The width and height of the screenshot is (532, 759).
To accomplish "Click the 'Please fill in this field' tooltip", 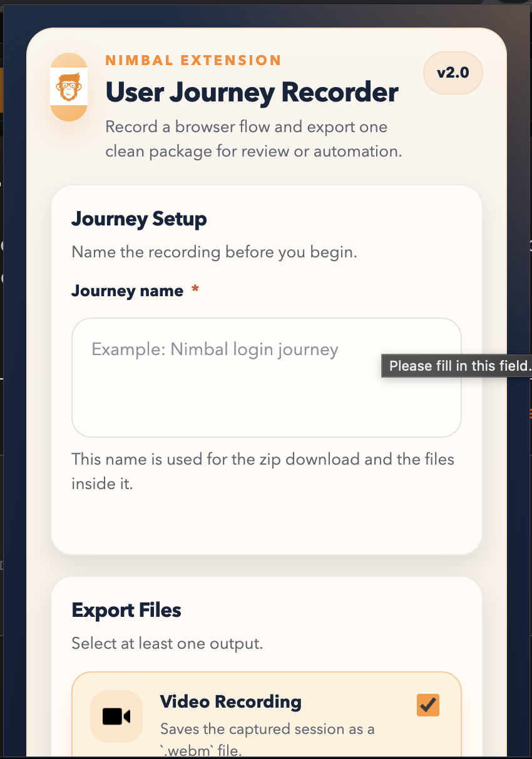I will (458, 366).
